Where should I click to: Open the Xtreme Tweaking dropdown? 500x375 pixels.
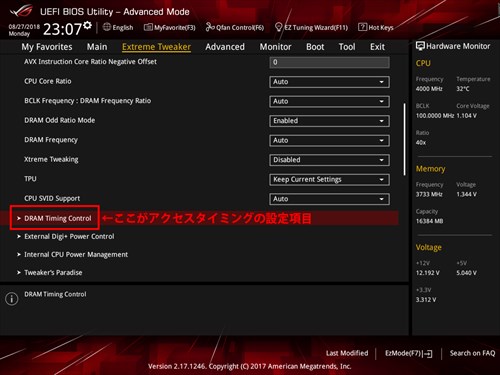[329, 160]
